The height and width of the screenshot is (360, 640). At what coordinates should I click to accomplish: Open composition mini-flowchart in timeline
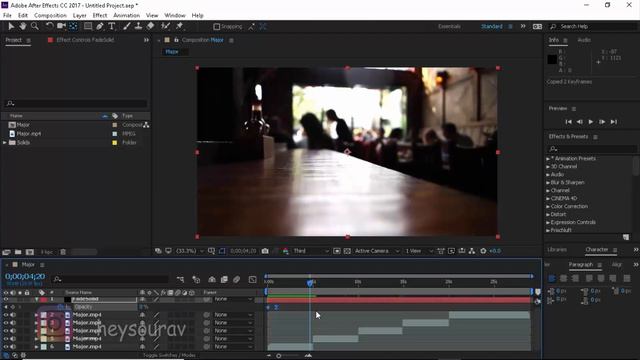pos(180,280)
